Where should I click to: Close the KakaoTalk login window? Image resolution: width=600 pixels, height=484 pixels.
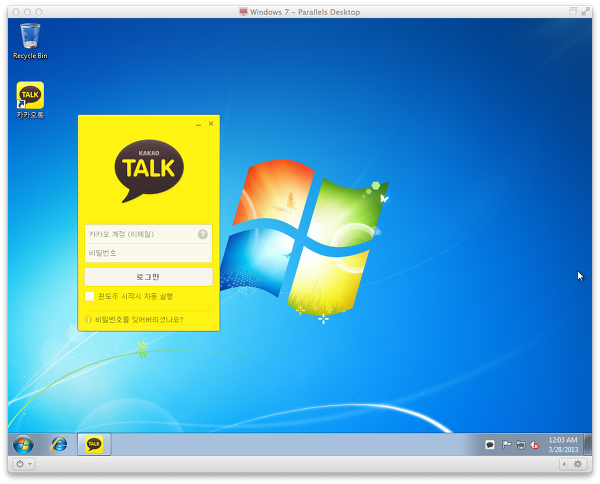[211, 124]
